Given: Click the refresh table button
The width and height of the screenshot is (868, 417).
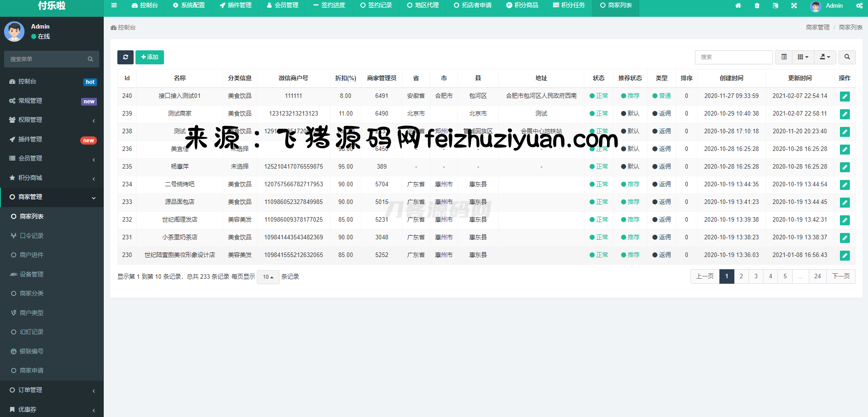Looking at the screenshot, I should 125,57.
